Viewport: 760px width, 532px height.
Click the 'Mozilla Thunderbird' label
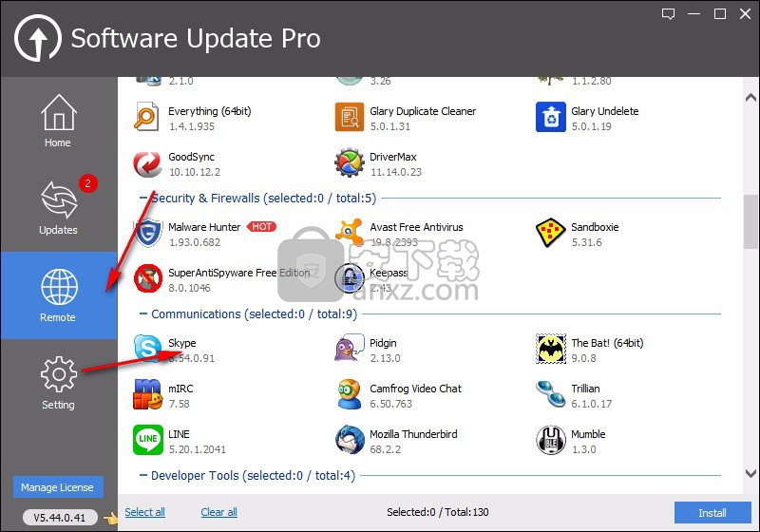coord(413,433)
